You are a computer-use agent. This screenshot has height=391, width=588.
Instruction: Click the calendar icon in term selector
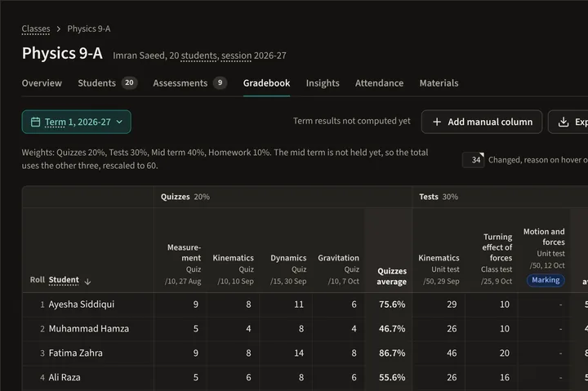pos(35,122)
